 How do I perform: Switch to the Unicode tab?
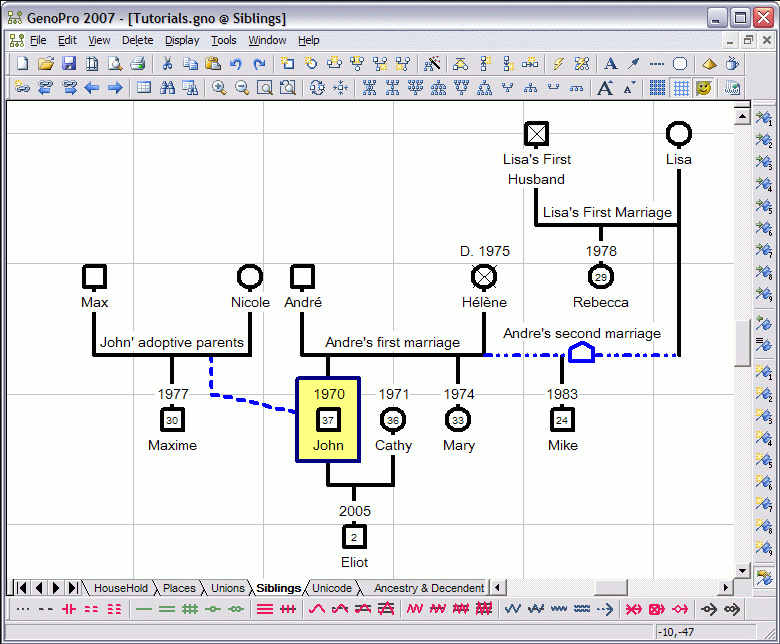click(x=332, y=588)
